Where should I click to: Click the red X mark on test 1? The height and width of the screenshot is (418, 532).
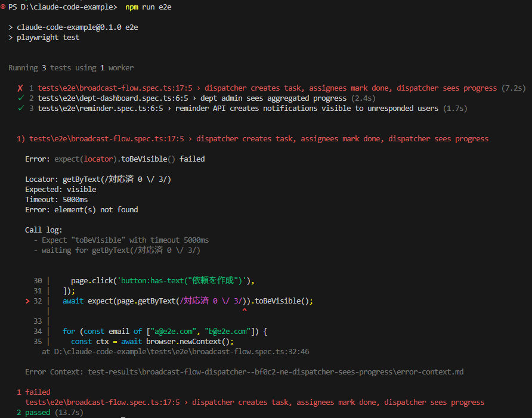(x=20, y=88)
